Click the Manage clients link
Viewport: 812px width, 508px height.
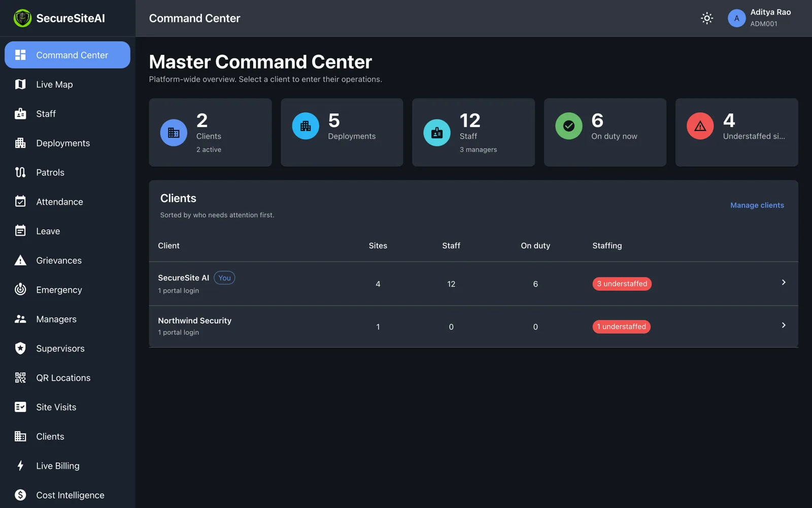coord(757,205)
